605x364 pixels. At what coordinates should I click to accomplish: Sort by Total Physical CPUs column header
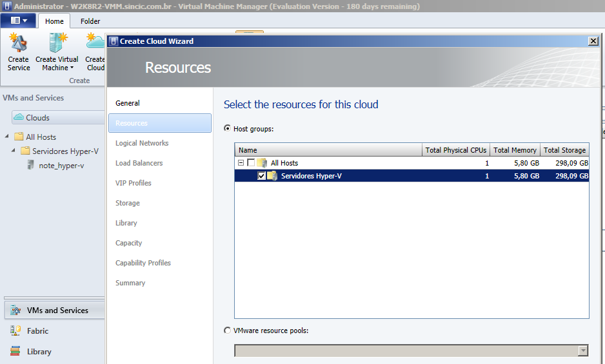pos(455,150)
